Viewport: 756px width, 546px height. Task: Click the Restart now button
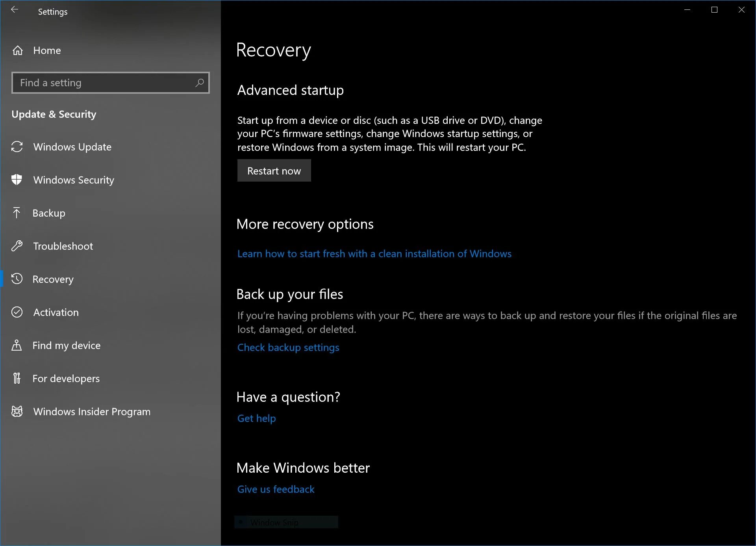[x=274, y=171]
